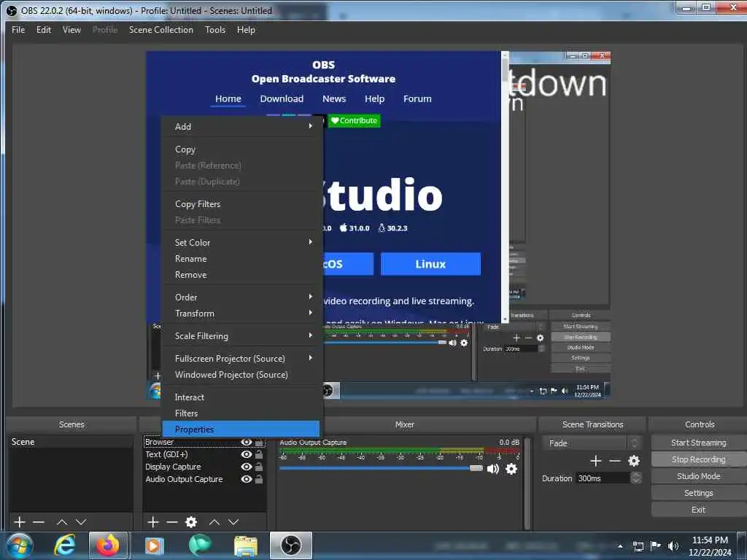
Task: Enable Studio Mode
Action: click(698, 476)
